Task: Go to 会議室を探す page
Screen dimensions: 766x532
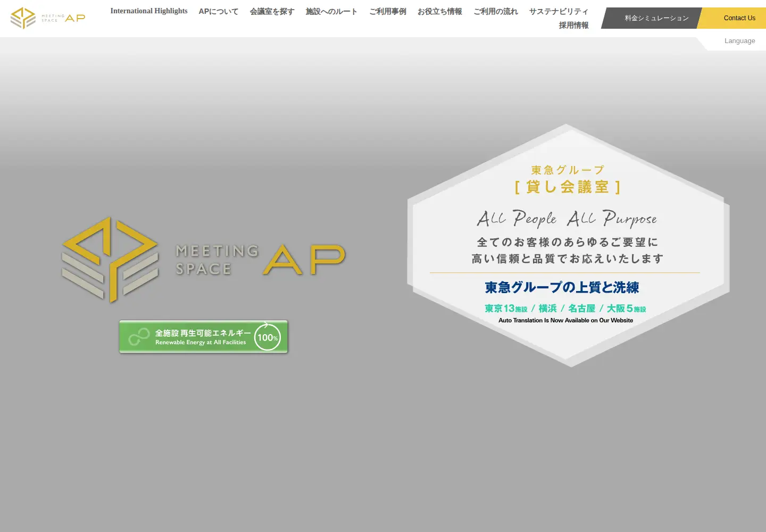Action: 272,11
